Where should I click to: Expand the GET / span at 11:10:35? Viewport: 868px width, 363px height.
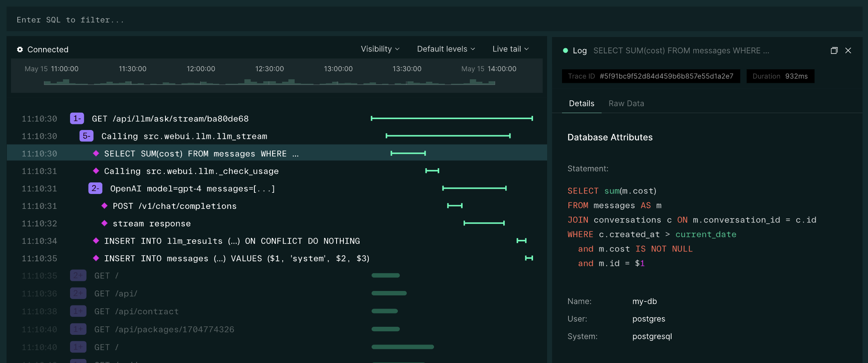pyautogui.click(x=78, y=276)
